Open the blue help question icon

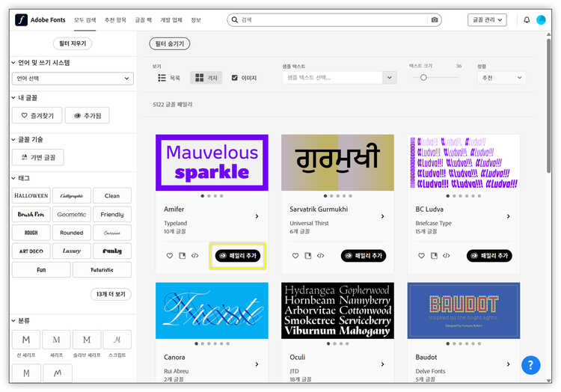pyautogui.click(x=530, y=365)
